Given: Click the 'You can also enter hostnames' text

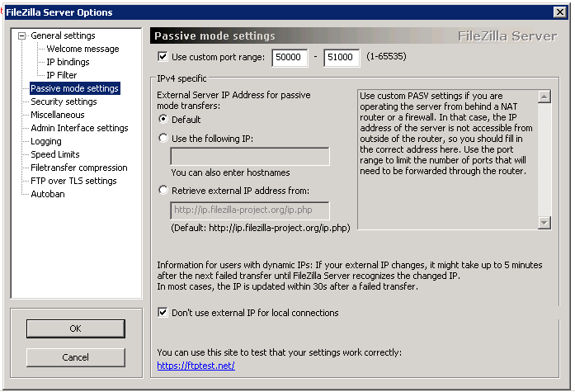Looking at the screenshot, I should (230, 172).
